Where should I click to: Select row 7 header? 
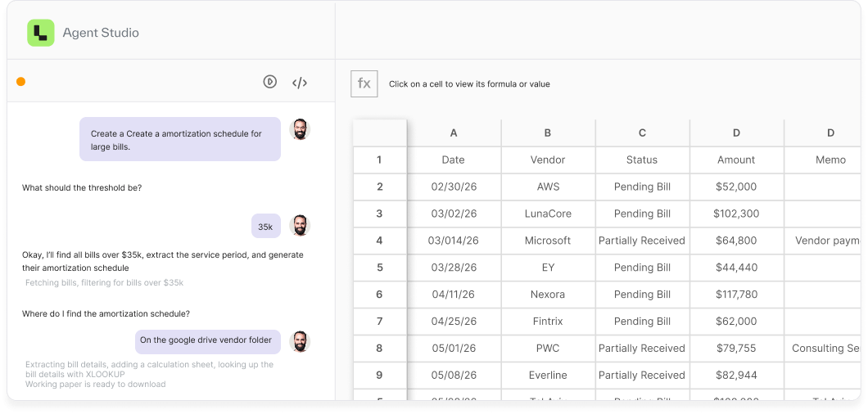[380, 321]
